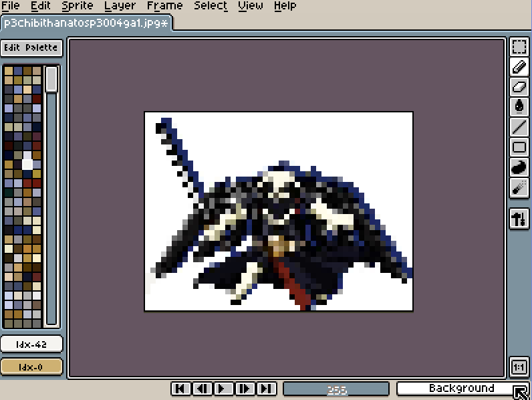Play the animation
The height and width of the screenshot is (400, 532).
tap(223, 389)
